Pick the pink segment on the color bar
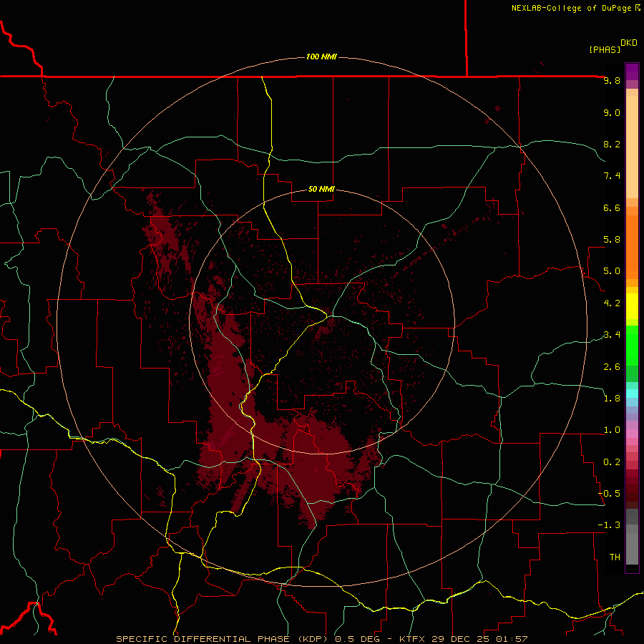This screenshot has height=644, width=644. 632,434
